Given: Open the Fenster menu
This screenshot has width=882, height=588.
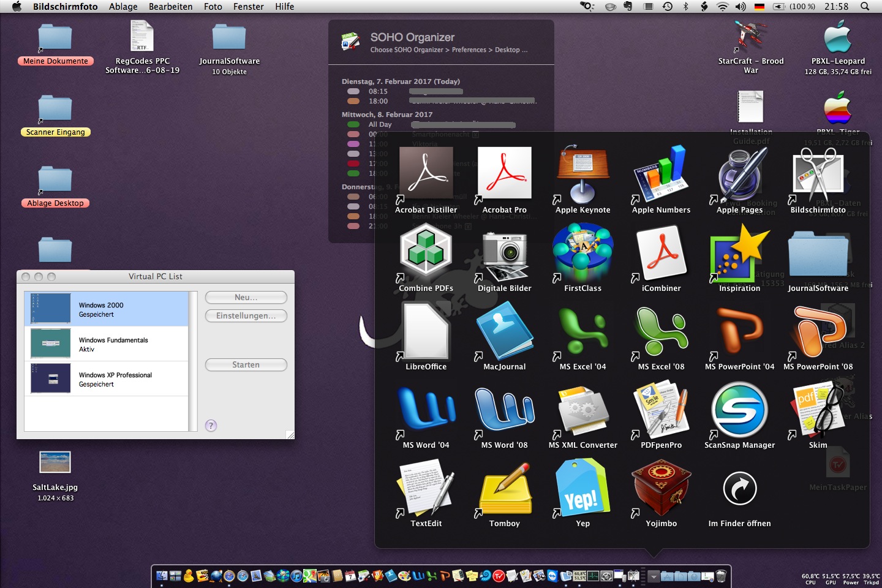Looking at the screenshot, I should tap(248, 7).
